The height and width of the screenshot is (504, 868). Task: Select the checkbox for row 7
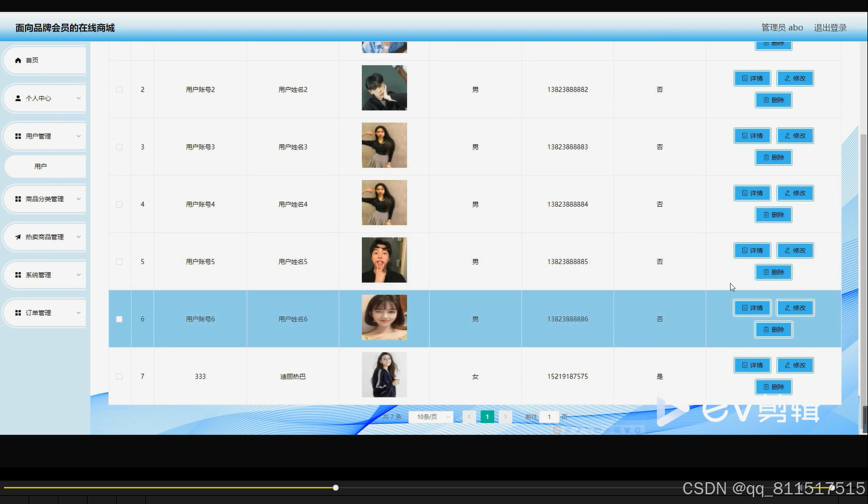pyautogui.click(x=119, y=376)
